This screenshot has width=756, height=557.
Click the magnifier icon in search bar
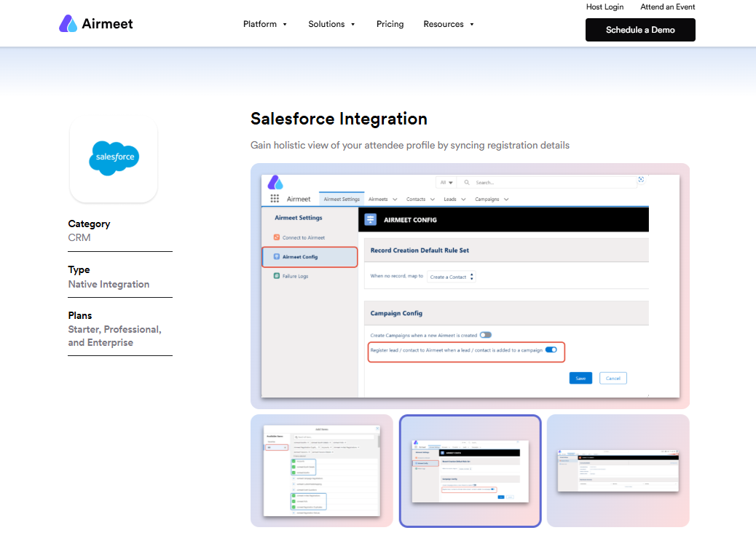(x=467, y=182)
